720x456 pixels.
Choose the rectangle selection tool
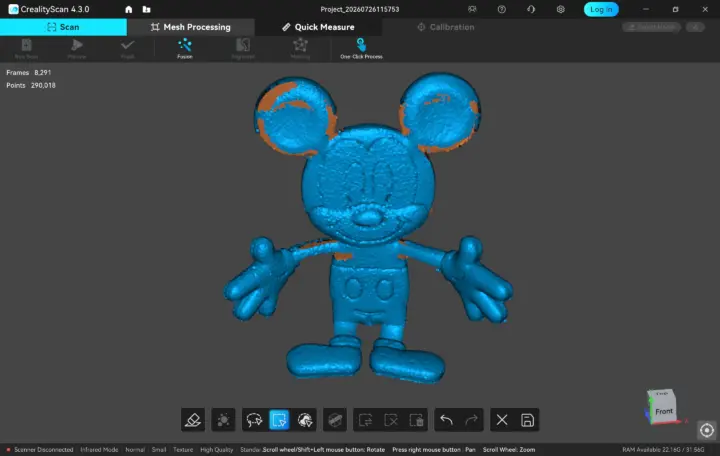coord(279,420)
